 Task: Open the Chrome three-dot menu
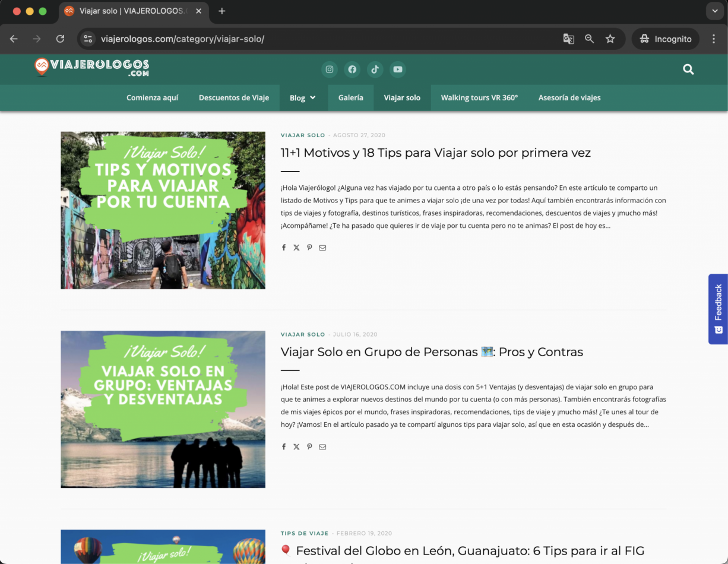point(714,39)
